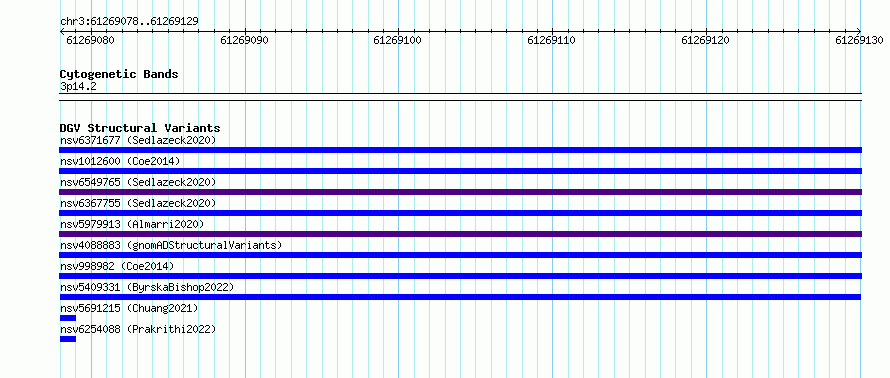The height and width of the screenshot is (378, 890).
Task: Select the 3p14.2 band label
Action: [78, 86]
